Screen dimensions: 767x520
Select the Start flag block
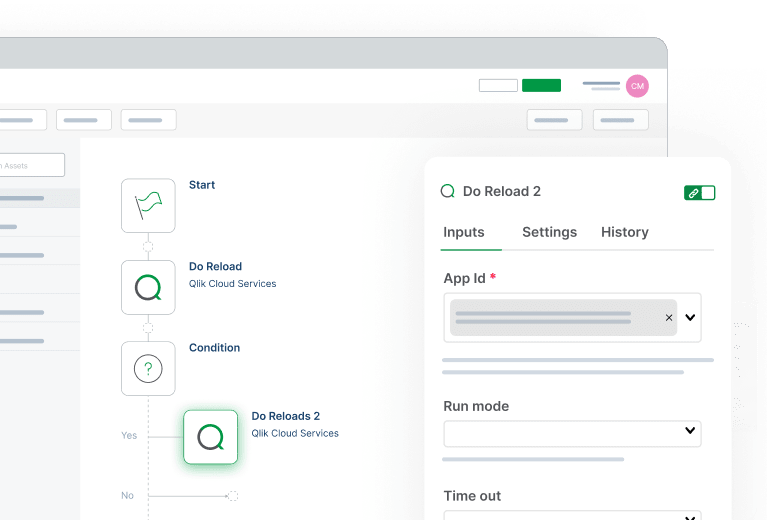click(x=148, y=205)
